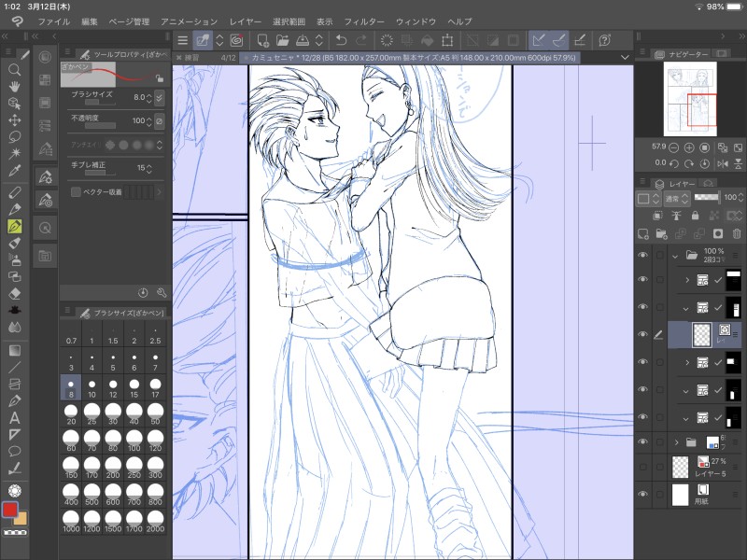Select the Hand move tool
This screenshot has width=747, height=560.
coord(15,87)
